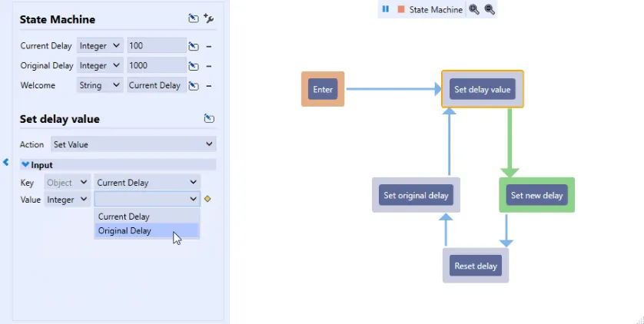Open the Original Delay type dropdown
Screen dimensions: 644x324
pyautogui.click(x=100, y=65)
